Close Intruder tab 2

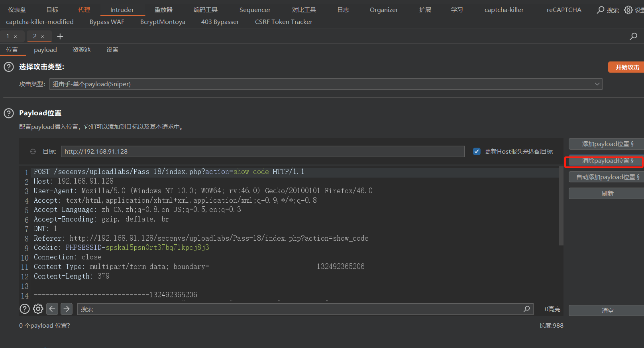tap(43, 37)
